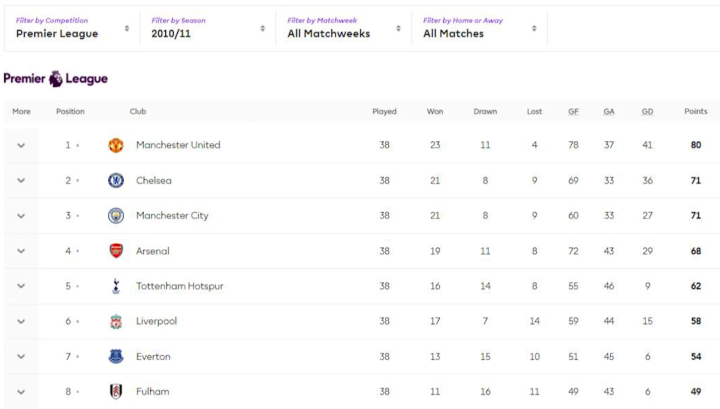720x409 pixels.
Task: Click the Chelsea club crest icon
Action: pos(116,181)
